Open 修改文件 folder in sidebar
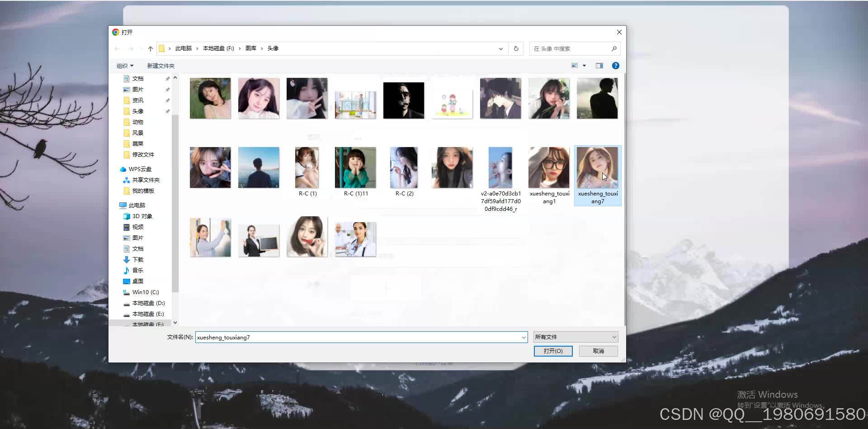Viewport: 868px width, 429px height. [x=143, y=155]
